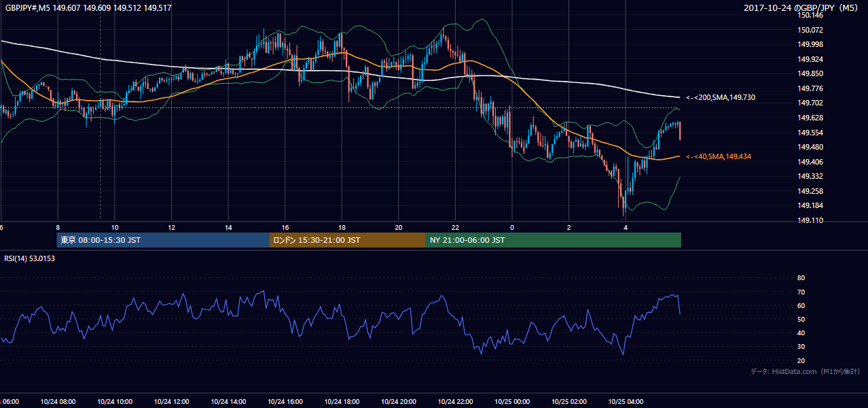Viewport: 868px width, 408px height.
Task: Click hour label 16 under the price chart
Action: click(x=285, y=228)
